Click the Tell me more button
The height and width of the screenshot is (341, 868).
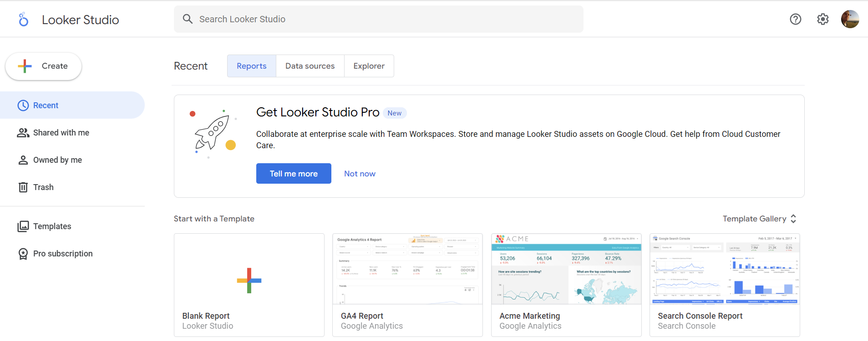point(294,174)
